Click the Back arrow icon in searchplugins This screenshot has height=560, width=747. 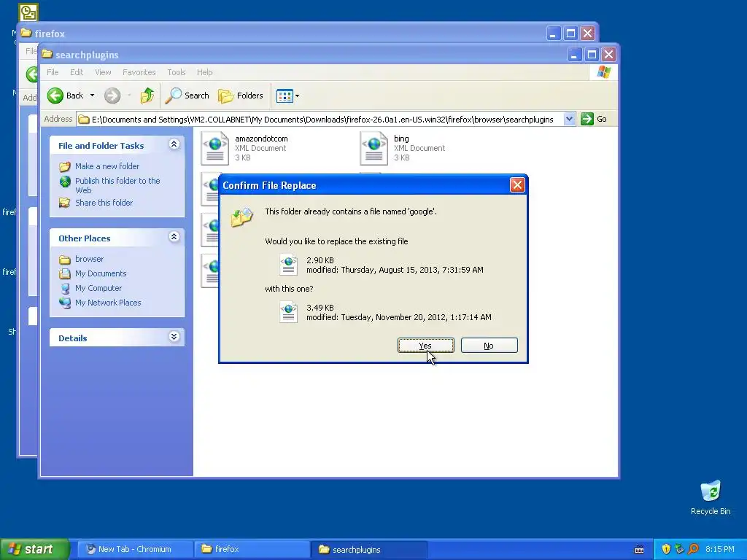tap(55, 96)
